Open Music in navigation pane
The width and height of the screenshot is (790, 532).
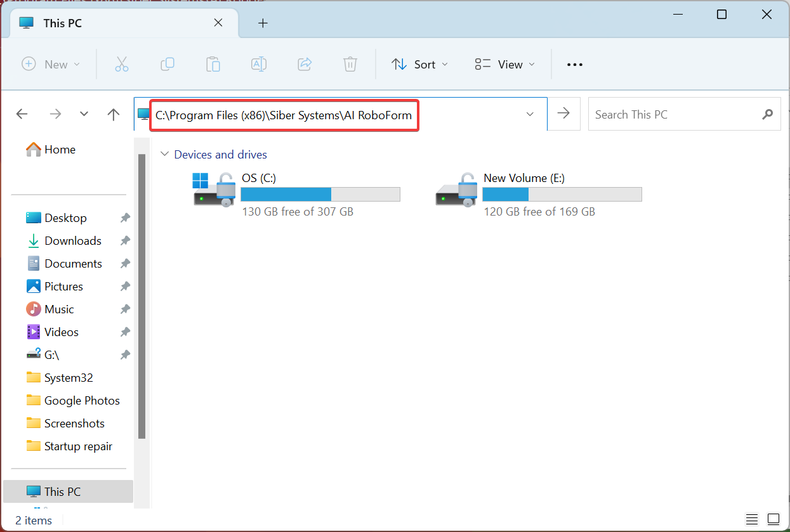coord(50,309)
